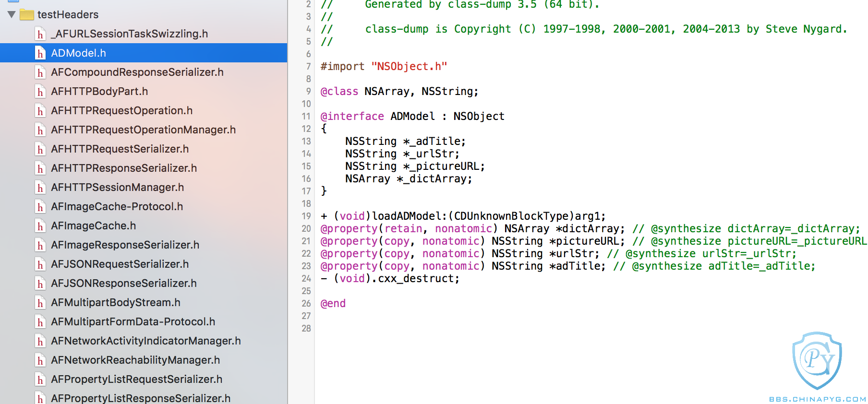868x404 pixels.
Task: Click the .cxx_destruct method line
Action: pyautogui.click(x=390, y=278)
